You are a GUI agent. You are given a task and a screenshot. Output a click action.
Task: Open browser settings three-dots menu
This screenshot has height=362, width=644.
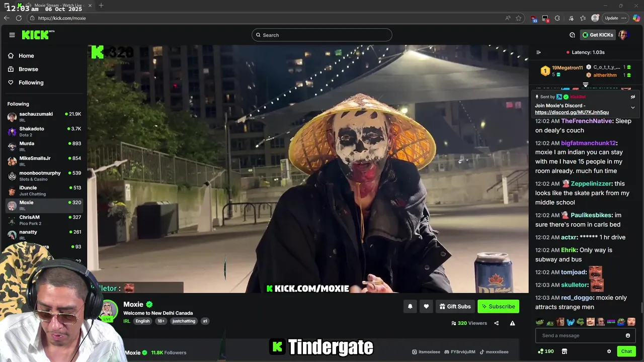(x=624, y=18)
